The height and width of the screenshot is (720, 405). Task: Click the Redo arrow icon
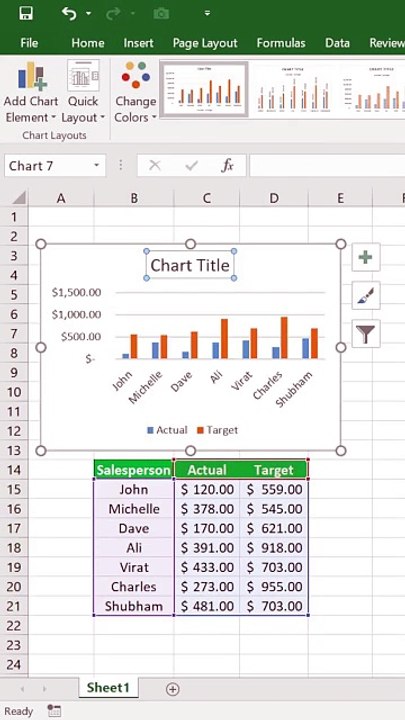112,14
